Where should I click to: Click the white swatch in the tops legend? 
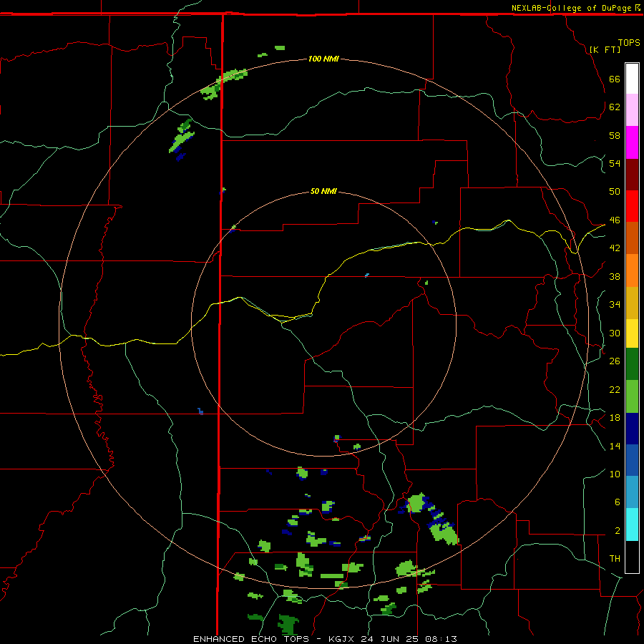click(x=632, y=79)
